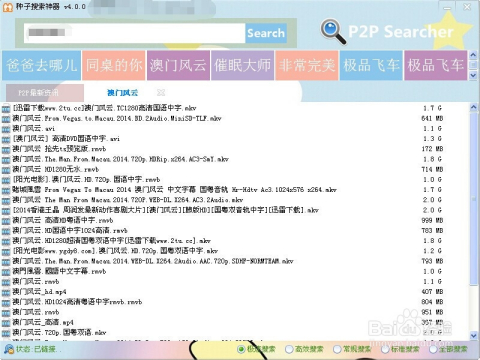The width and height of the screenshot is (480, 360).
Task: Click the hot keywords panel up arrow
Action: (x=473, y=55)
